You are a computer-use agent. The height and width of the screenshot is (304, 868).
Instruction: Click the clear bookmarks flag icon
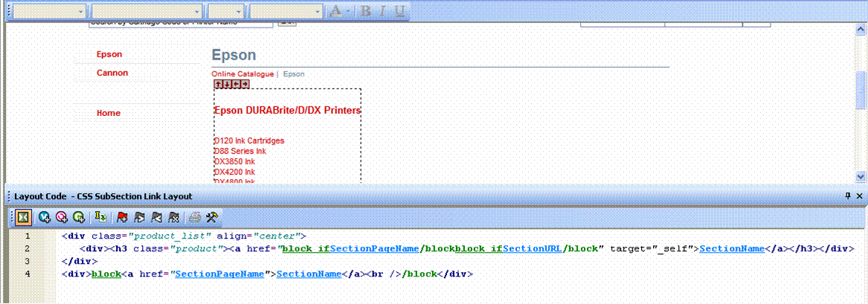point(173,217)
